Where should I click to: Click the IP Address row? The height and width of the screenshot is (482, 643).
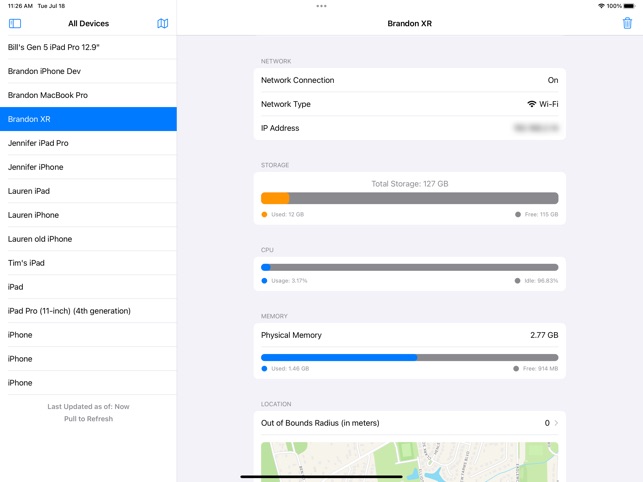pyautogui.click(x=409, y=128)
